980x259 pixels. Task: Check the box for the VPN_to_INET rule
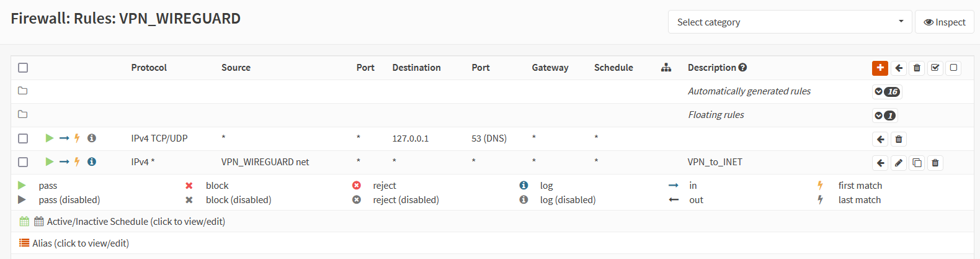[x=23, y=162]
